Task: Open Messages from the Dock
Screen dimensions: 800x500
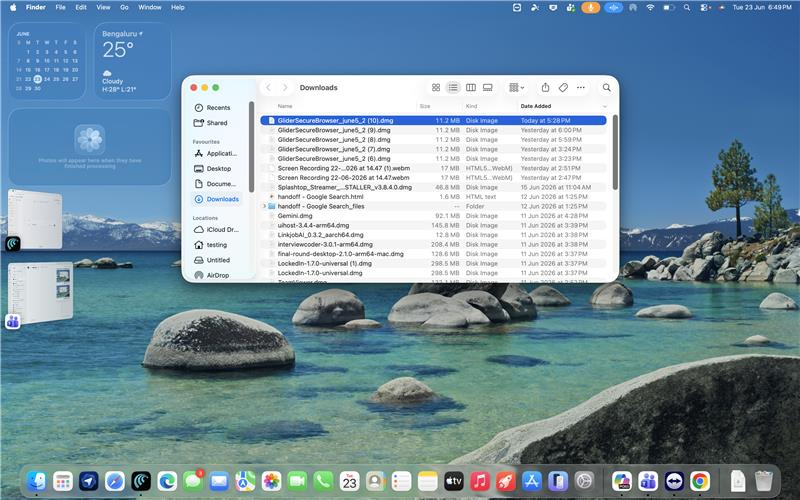Action: 193,481
